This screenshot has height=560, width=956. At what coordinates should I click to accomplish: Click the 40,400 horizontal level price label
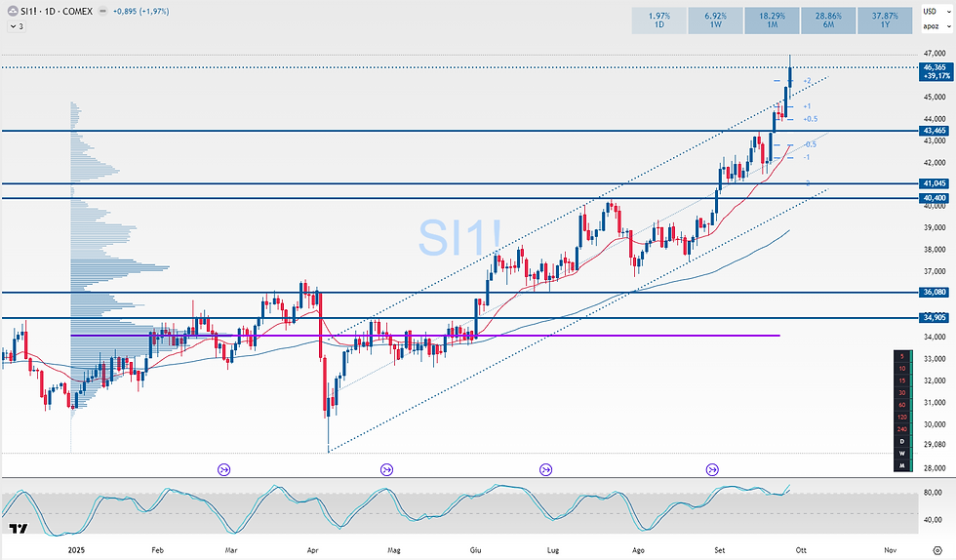935,198
